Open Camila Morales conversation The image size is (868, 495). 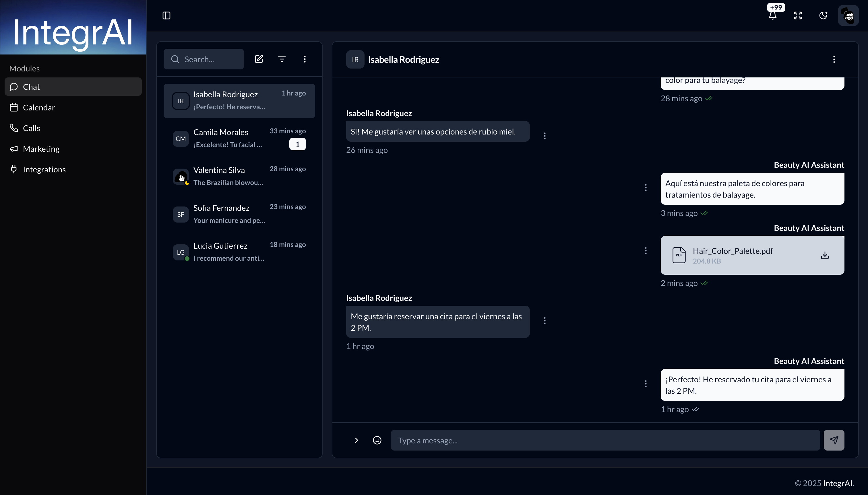click(239, 139)
